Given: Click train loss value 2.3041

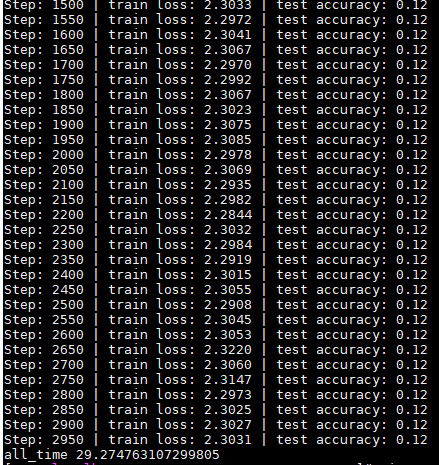Looking at the screenshot, I should 228,35.
